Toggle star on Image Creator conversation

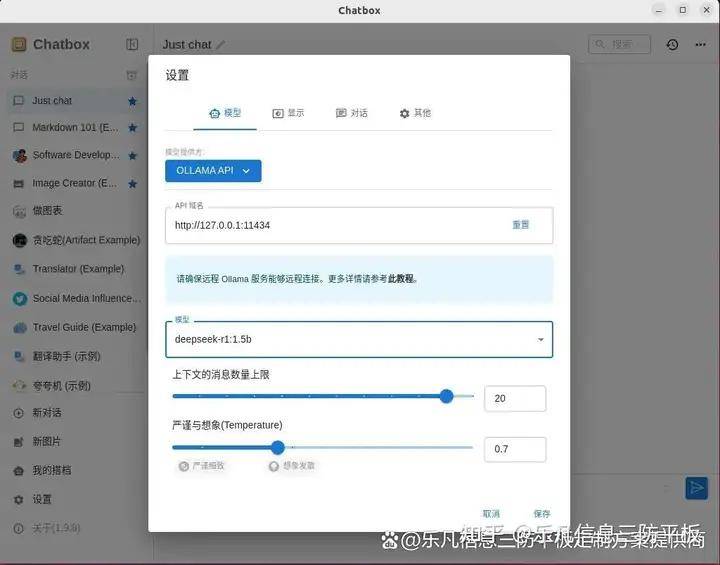pyautogui.click(x=132, y=184)
